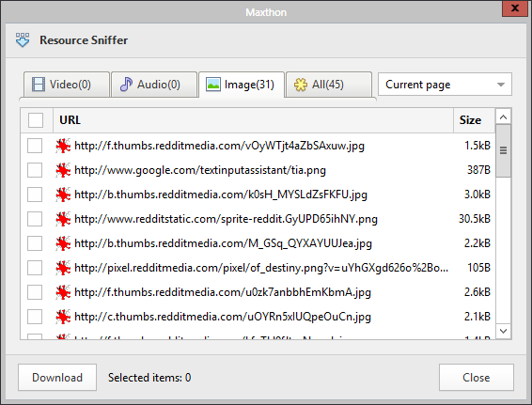
Task: Click the picture icon on Image tab
Action: pos(213,85)
